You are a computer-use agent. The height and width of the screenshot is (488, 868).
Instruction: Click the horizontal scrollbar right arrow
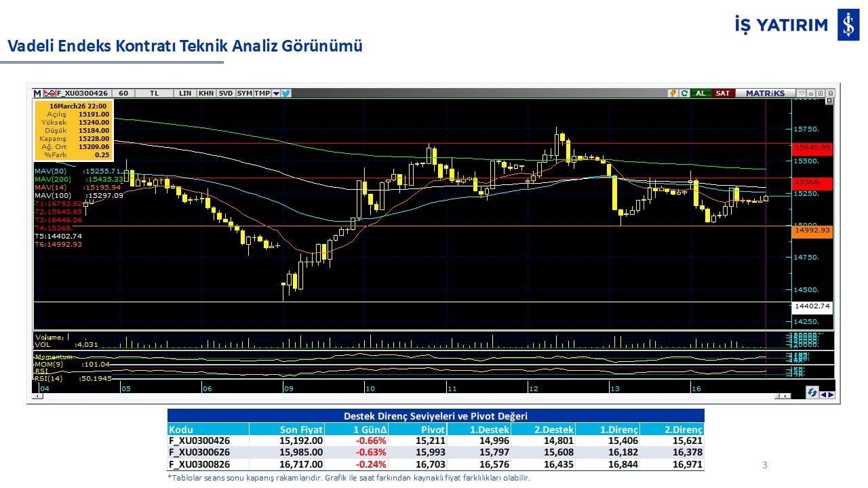pos(786,396)
